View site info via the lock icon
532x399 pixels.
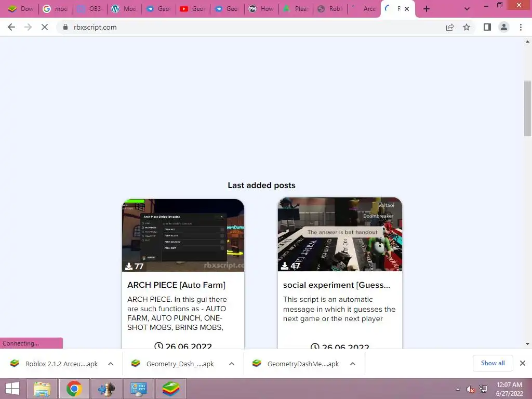(x=65, y=27)
